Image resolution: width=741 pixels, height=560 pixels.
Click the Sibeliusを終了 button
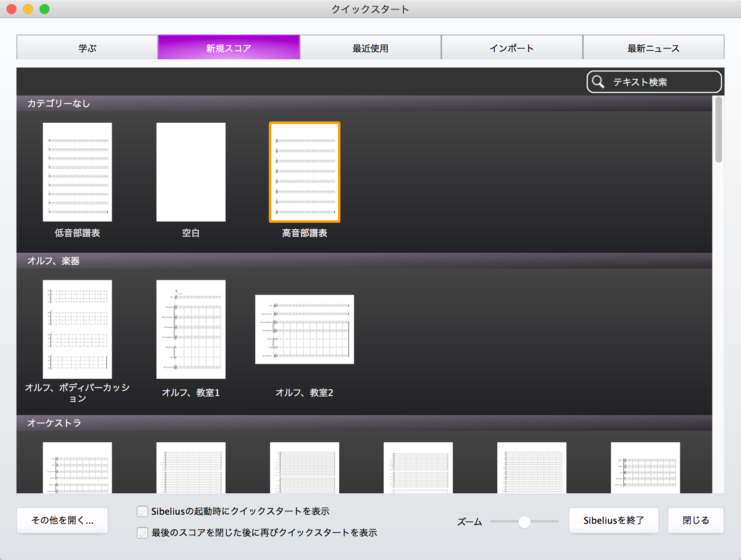click(614, 520)
